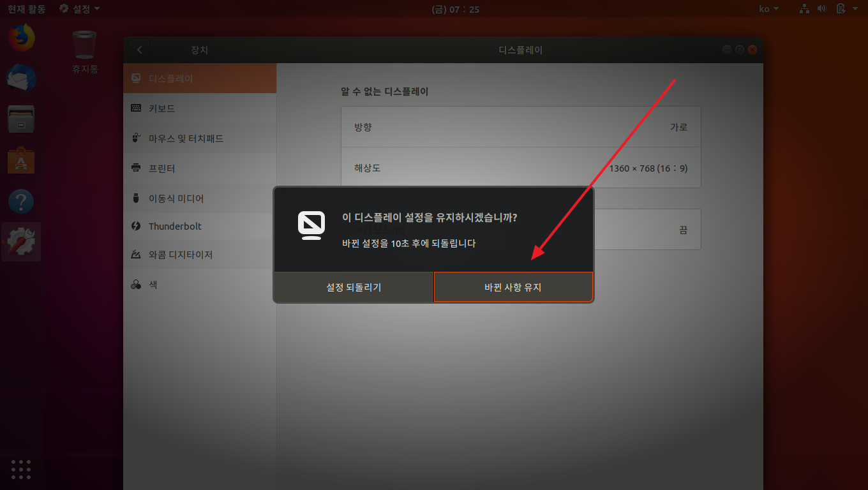The height and width of the screenshot is (490, 868).
Task: Click the 장치 header title
Action: tap(200, 50)
